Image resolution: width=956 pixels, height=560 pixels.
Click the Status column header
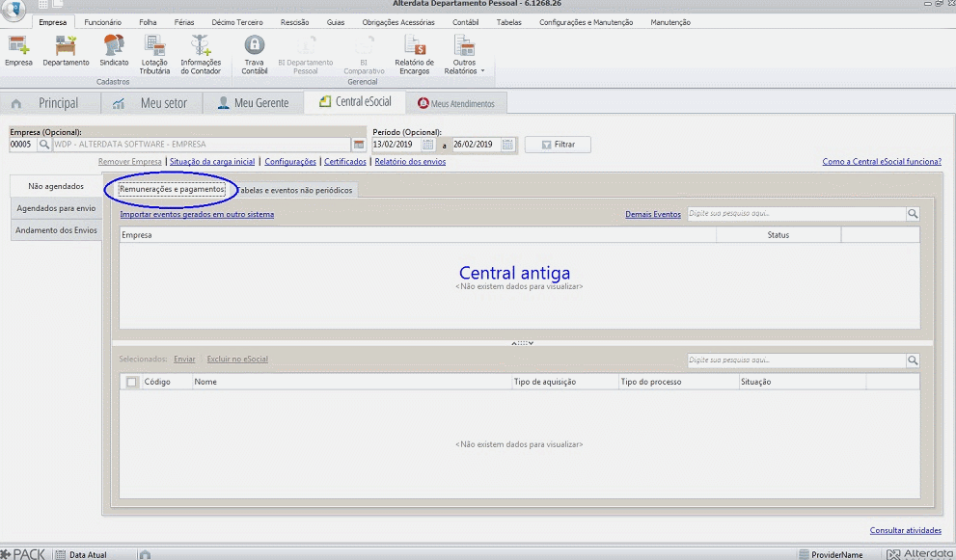(x=778, y=235)
